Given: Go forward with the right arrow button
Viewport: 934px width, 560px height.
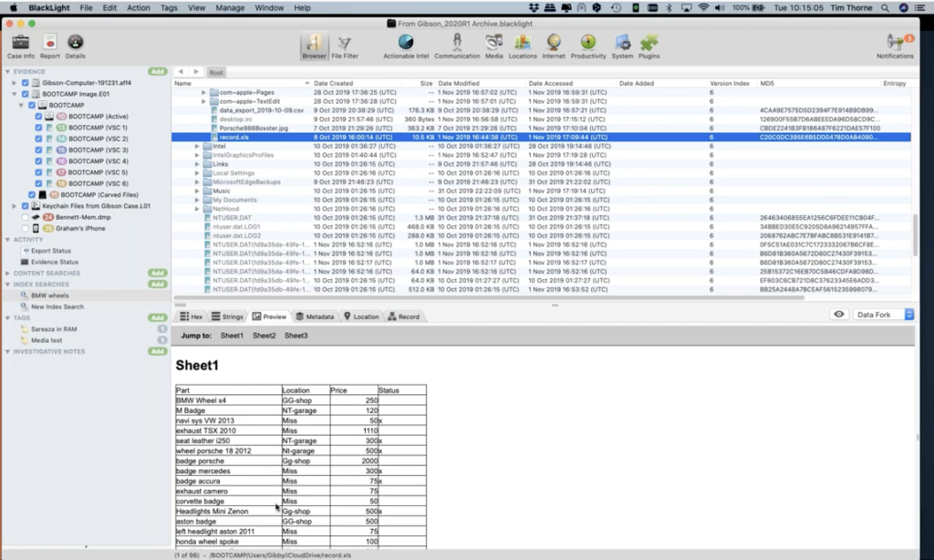Looking at the screenshot, I should [196, 72].
